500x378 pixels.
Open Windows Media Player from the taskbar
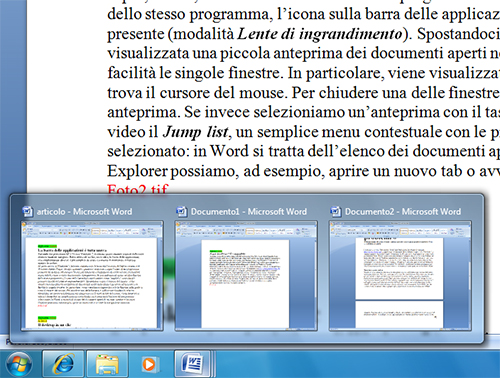[149, 364]
